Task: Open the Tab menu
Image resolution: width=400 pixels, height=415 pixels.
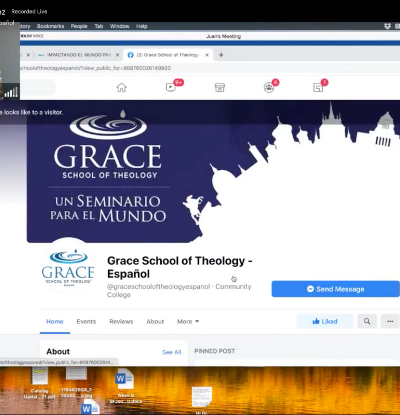Action: tap(99, 26)
